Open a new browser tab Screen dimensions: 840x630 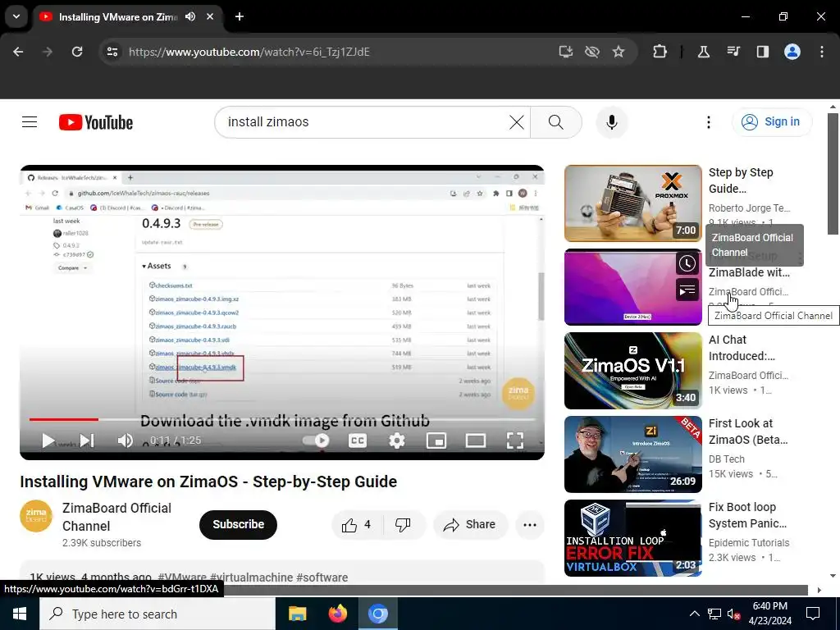click(x=240, y=16)
